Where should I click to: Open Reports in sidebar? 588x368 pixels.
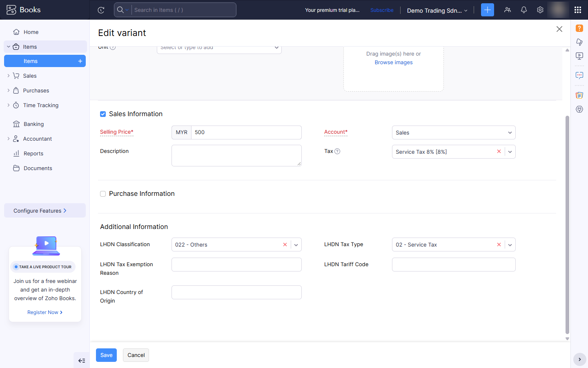33,153
